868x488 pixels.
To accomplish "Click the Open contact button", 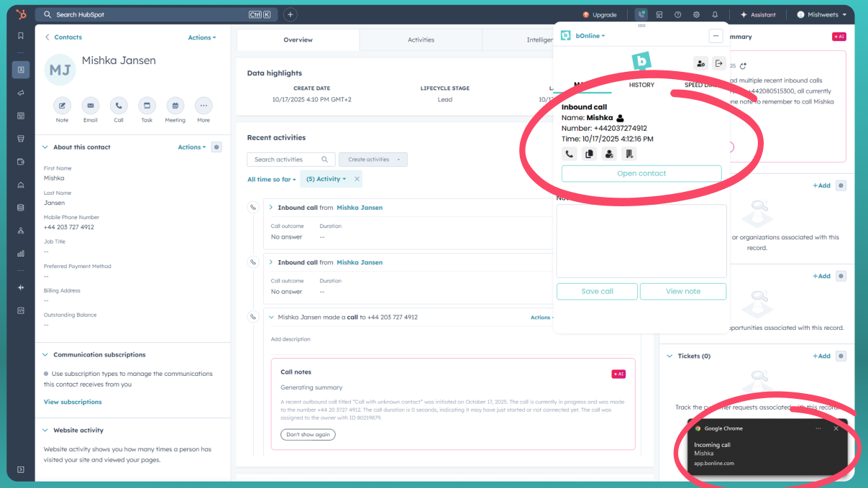I will click(641, 173).
